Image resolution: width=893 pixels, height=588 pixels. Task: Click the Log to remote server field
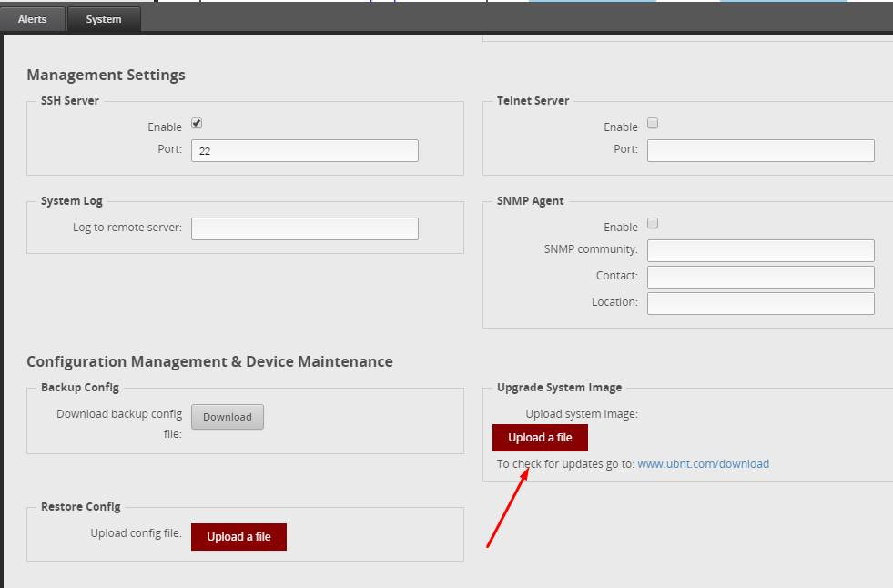[304, 228]
